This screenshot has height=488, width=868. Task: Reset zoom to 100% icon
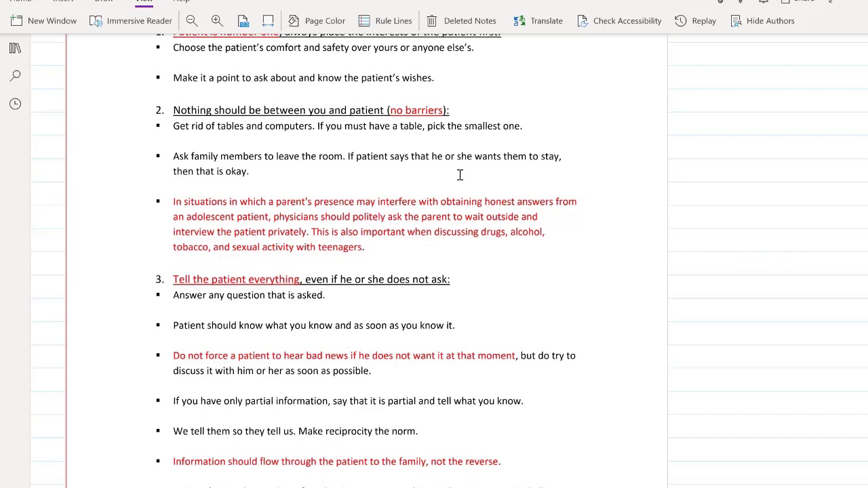point(243,20)
